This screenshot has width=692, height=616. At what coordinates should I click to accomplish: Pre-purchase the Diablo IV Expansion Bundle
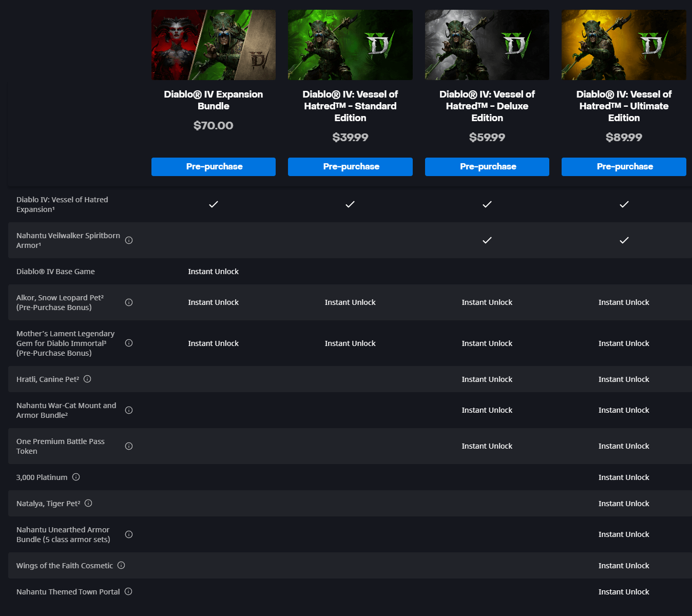214,167
